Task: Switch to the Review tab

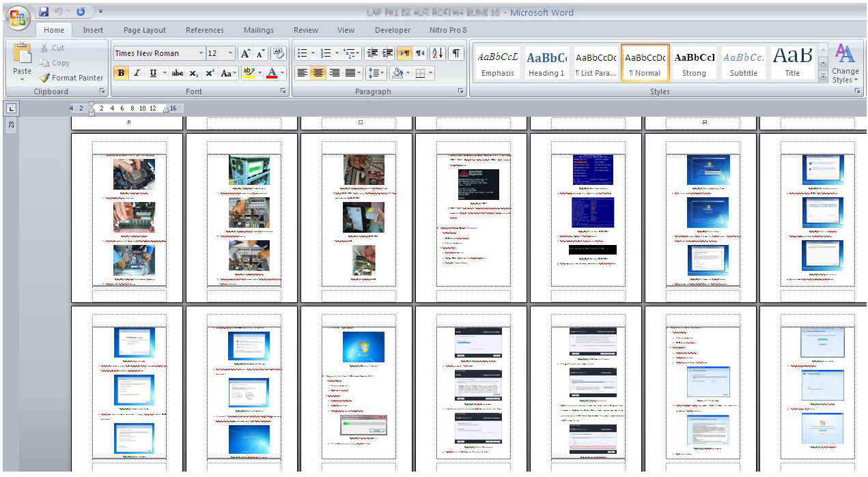Action: pyautogui.click(x=306, y=30)
